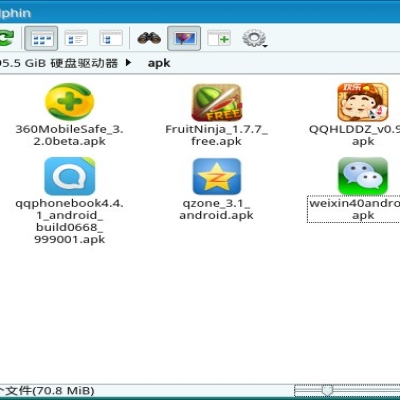Select the qzone star apk icon
Image resolution: width=400 pixels, height=400 pixels.
(217, 176)
